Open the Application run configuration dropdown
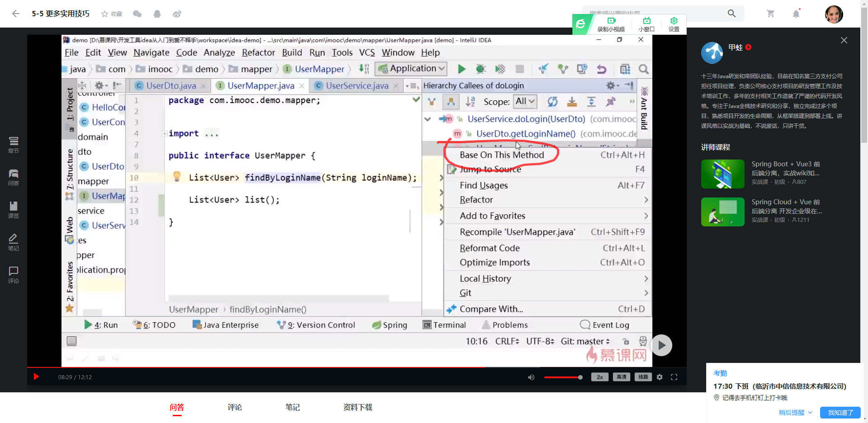Image resolution: width=868 pixels, height=423 pixels. pyautogui.click(x=411, y=69)
